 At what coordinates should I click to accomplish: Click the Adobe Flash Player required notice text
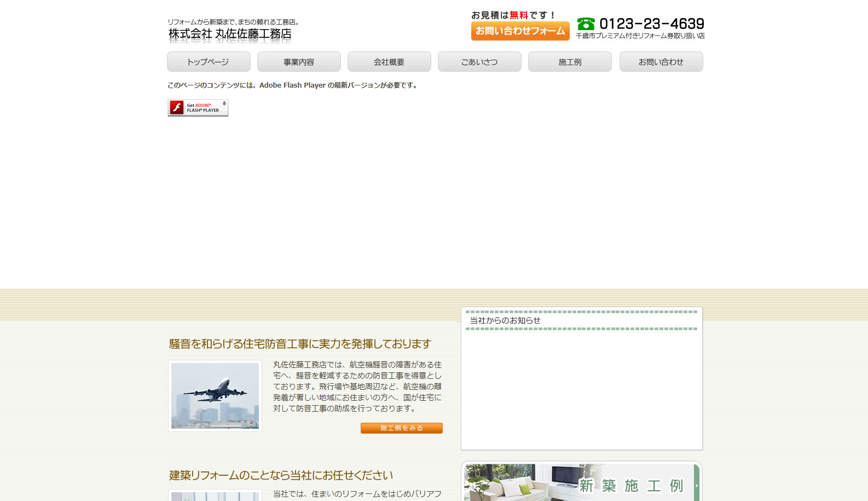pos(293,85)
